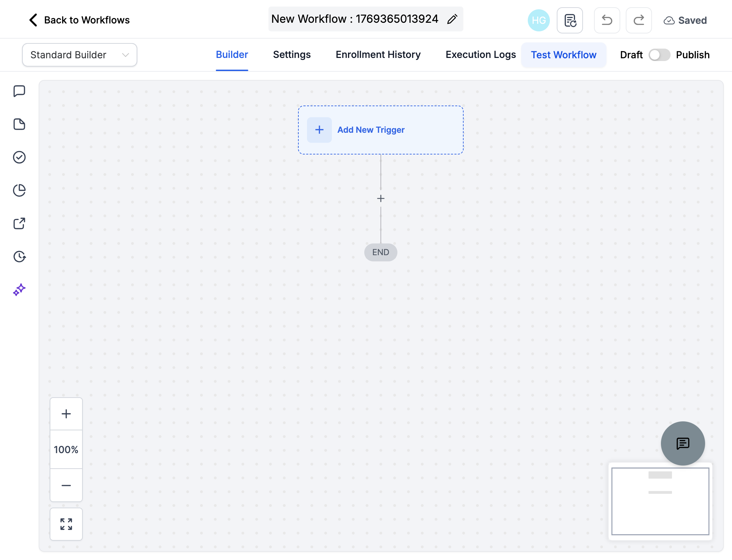The width and height of the screenshot is (732, 560).
Task: Zoom in on the canvas
Action: (66, 414)
